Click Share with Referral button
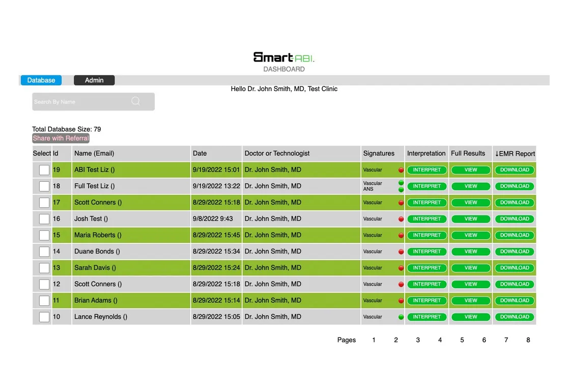Image resolution: width=570 pixels, height=392 pixels. tap(61, 138)
